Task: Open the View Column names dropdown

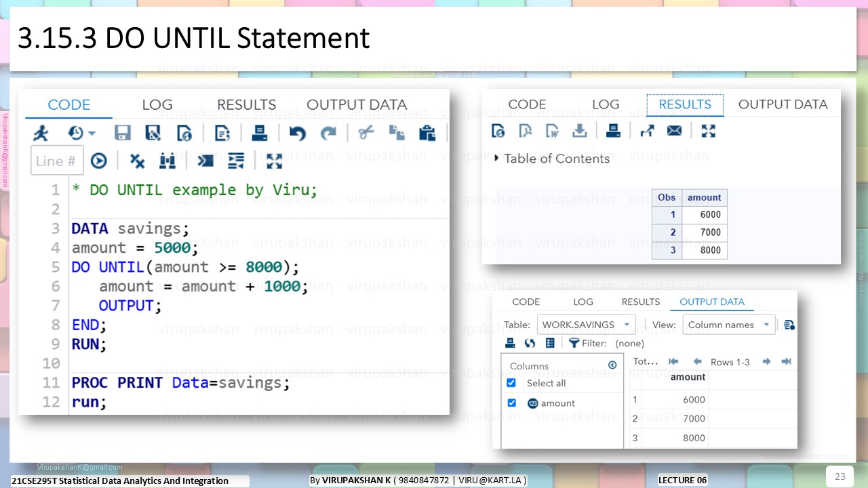Action: click(x=729, y=325)
